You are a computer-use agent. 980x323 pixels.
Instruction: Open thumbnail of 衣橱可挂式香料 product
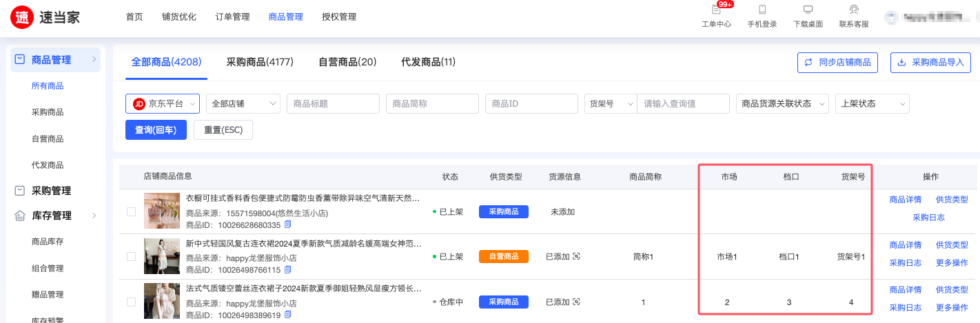coord(162,211)
